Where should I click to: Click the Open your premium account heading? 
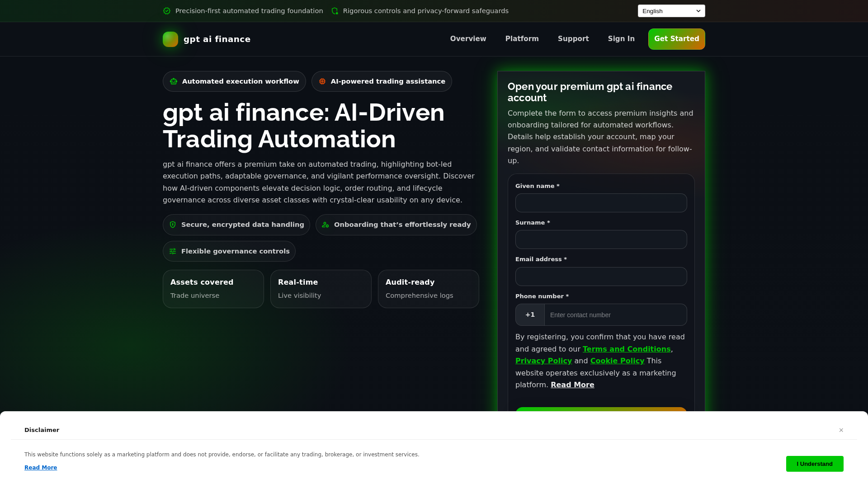pos(590,92)
